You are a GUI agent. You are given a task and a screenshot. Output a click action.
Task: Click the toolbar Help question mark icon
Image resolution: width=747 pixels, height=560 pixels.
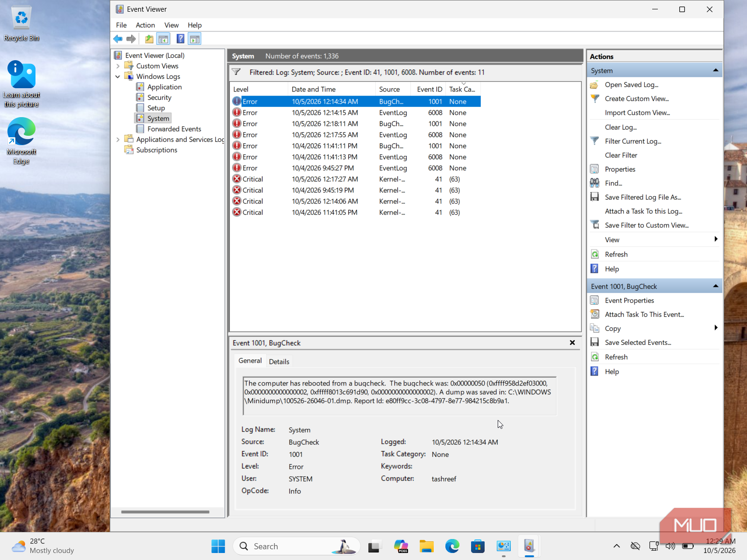(x=181, y=39)
